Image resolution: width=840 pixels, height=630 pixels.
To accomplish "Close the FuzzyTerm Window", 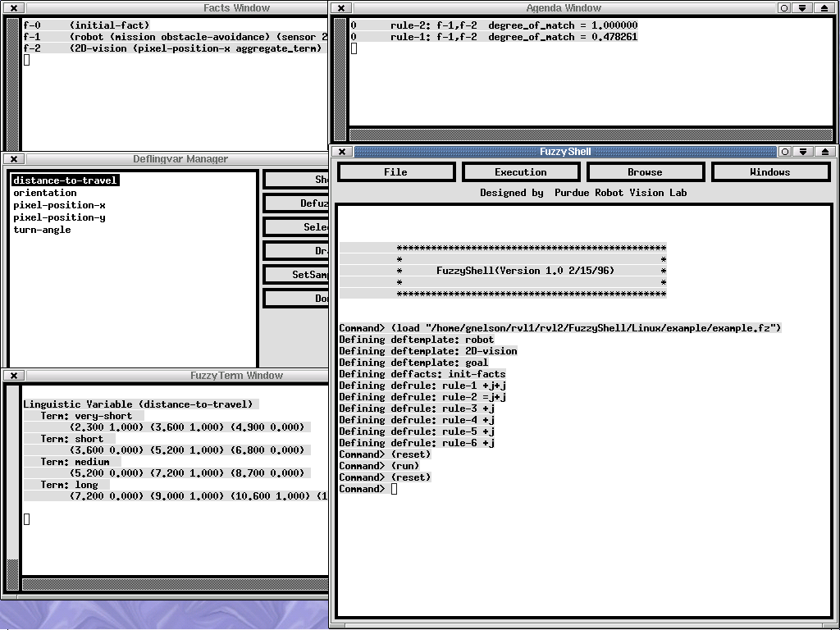I will click(14, 376).
